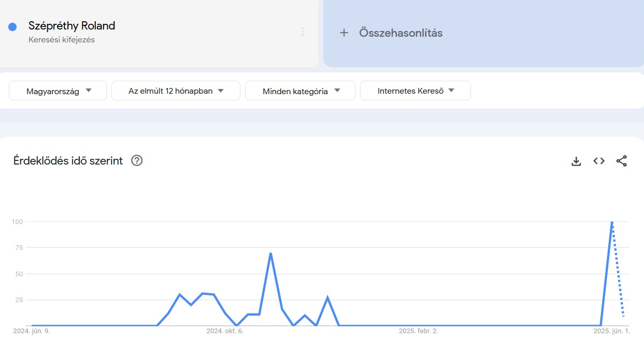Open the help tooltip for Érdeklődés idő szerint

136,161
